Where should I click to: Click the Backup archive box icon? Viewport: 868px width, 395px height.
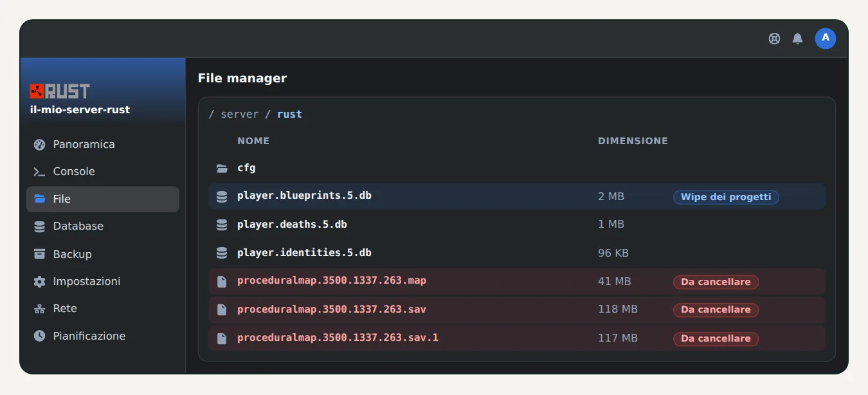pos(40,254)
